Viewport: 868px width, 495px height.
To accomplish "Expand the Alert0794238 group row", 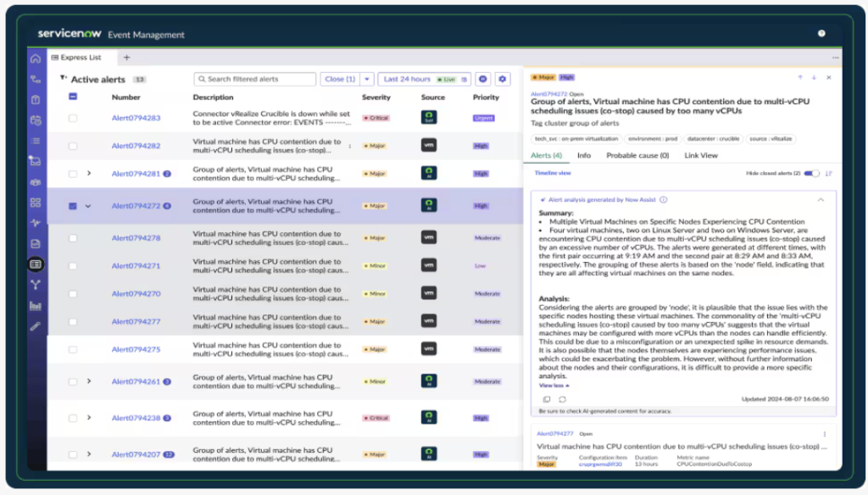I will point(88,418).
